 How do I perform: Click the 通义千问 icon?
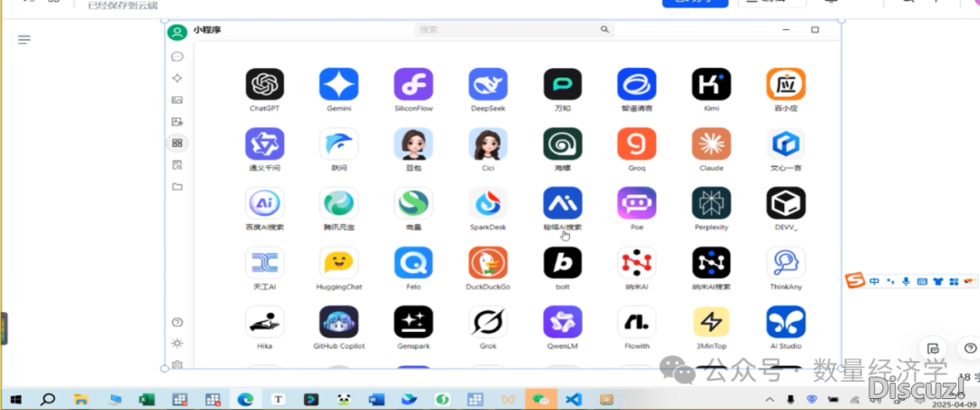click(x=264, y=143)
